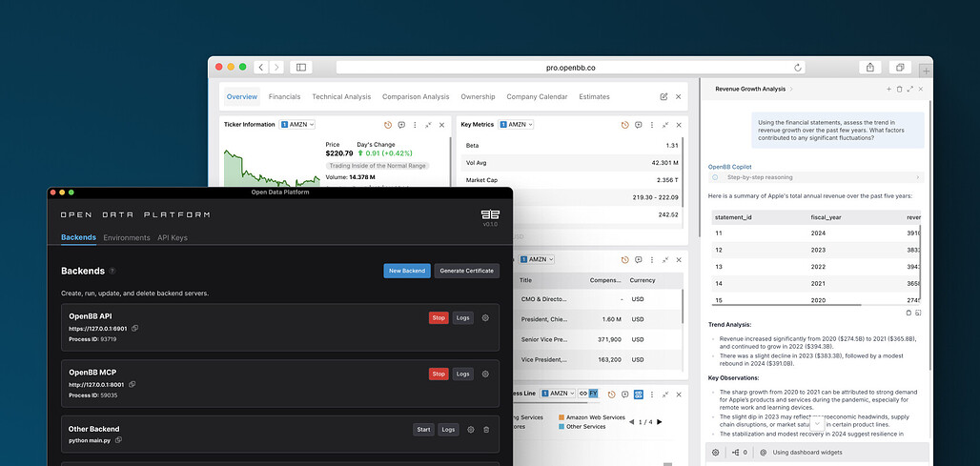Click Key Metrics refresh clock icon
This screenshot has width=980, height=466.
624,125
